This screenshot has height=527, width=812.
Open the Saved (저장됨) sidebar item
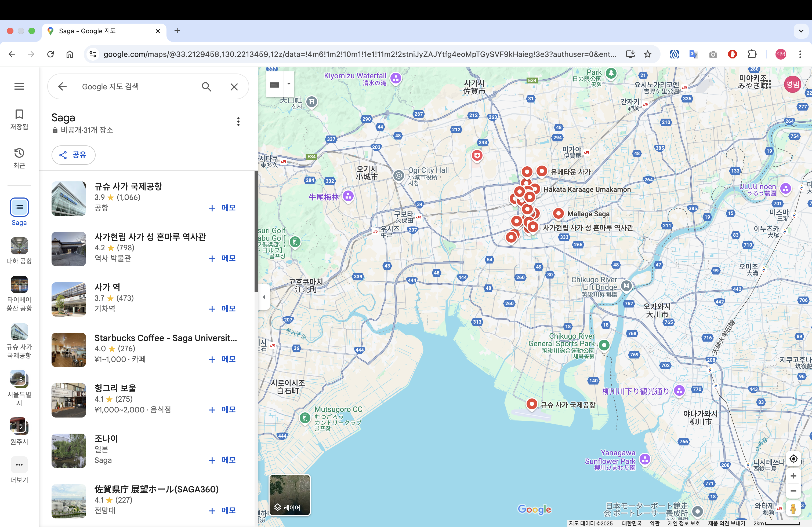click(19, 120)
